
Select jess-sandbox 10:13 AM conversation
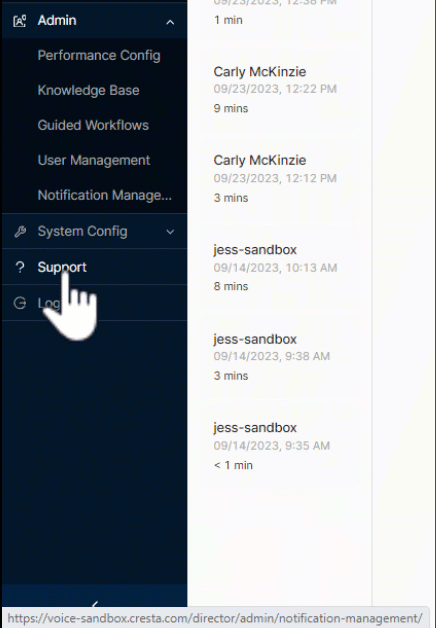coord(279,268)
